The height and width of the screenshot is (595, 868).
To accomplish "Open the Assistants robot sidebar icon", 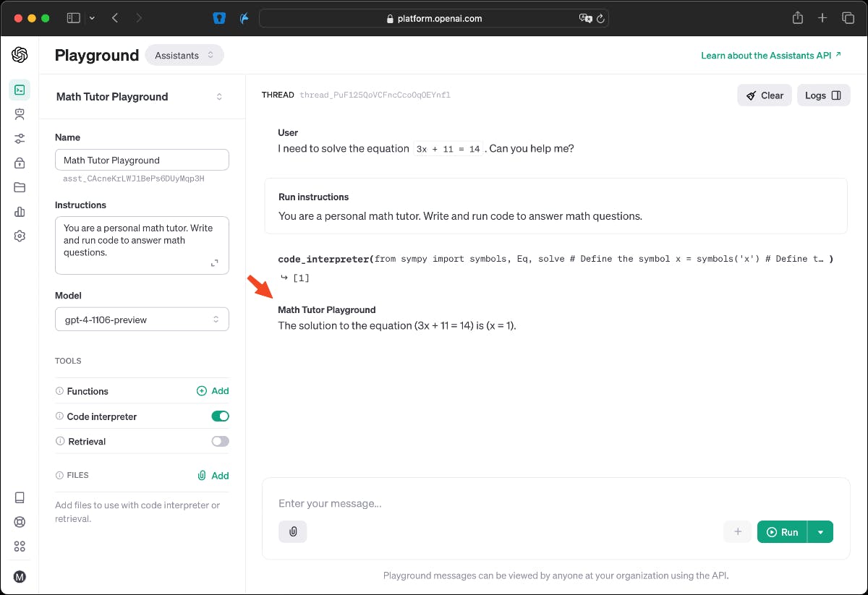I will coord(20,114).
